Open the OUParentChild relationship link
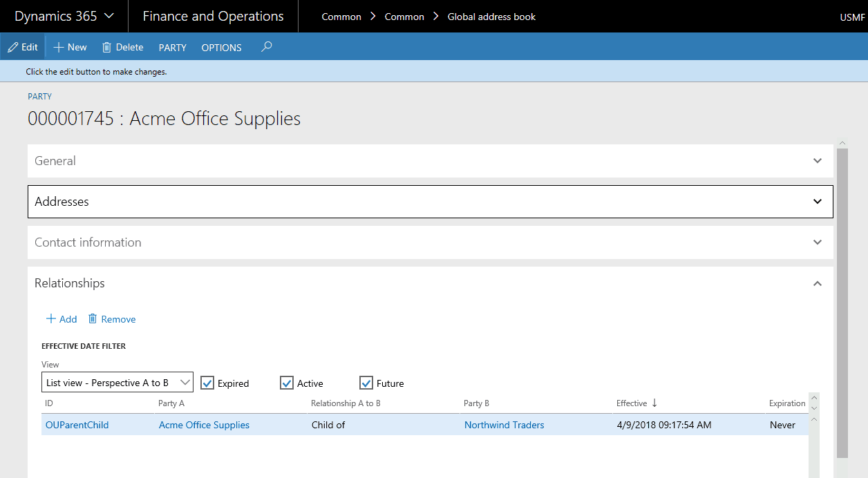 pyautogui.click(x=77, y=425)
